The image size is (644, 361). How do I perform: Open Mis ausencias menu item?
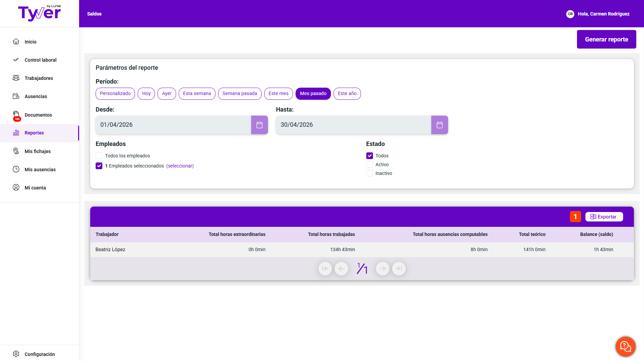tap(39, 170)
